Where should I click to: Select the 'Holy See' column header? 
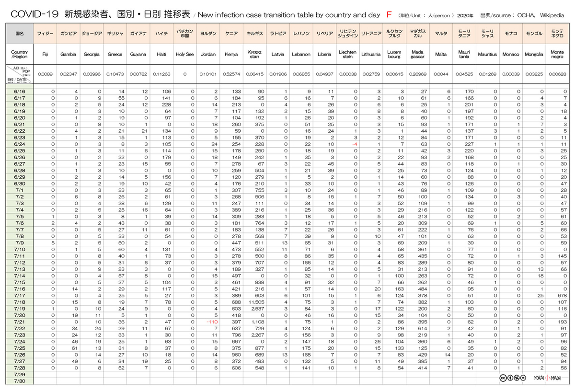coord(184,54)
